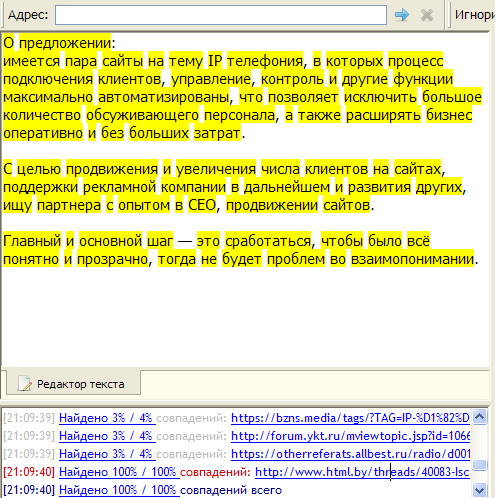Click the red-row Найдено 100% / 100% link
The width and height of the screenshot is (495, 498).
tap(119, 472)
